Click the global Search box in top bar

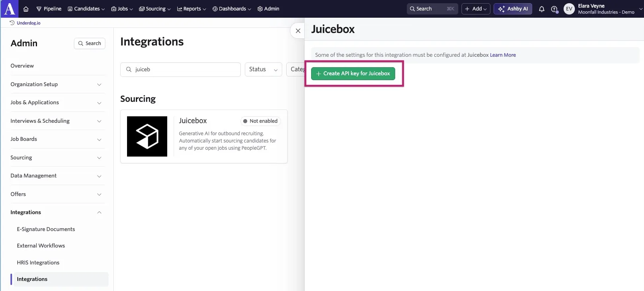coord(432,9)
